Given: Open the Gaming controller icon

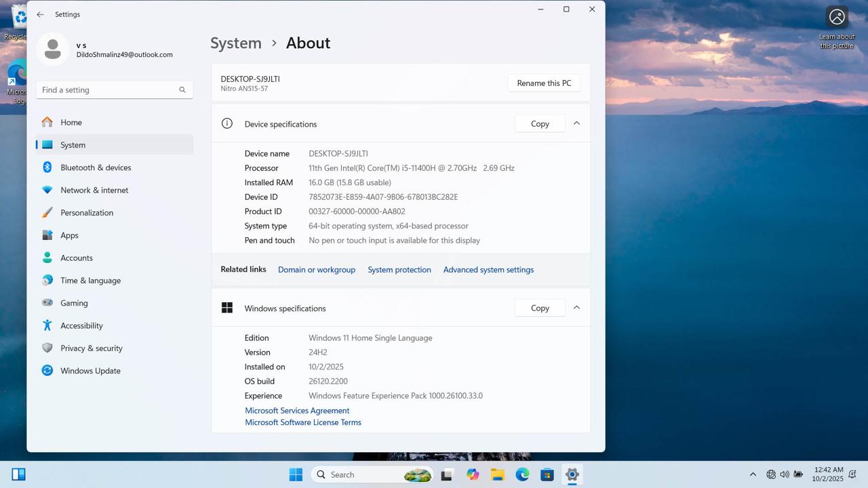Looking at the screenshot, I should 47,303.
